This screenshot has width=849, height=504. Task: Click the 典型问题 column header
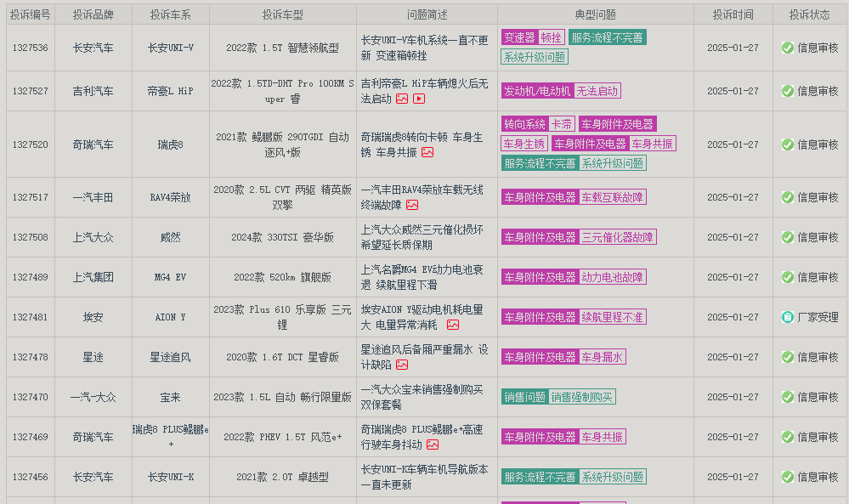coord(596,14)
